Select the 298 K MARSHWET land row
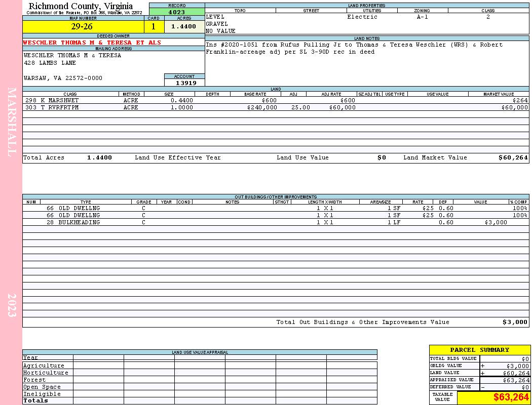Screen dimensions: 532x405 pyautogui.click(x=276, y=100)
